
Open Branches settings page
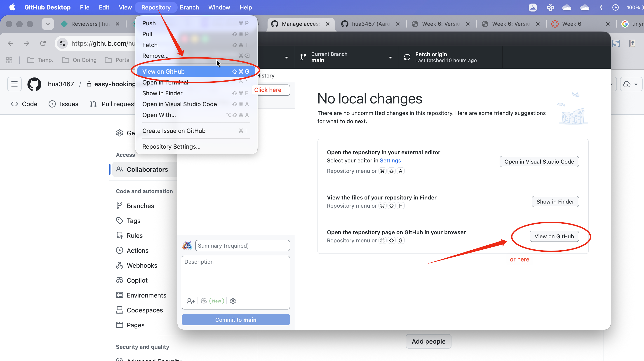tap(135, 206)
